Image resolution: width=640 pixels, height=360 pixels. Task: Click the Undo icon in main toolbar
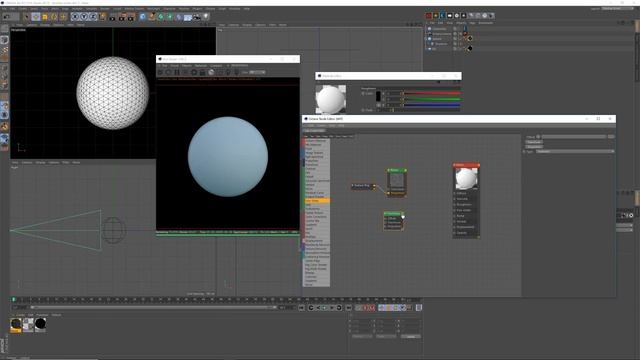[x=6, y=17]
